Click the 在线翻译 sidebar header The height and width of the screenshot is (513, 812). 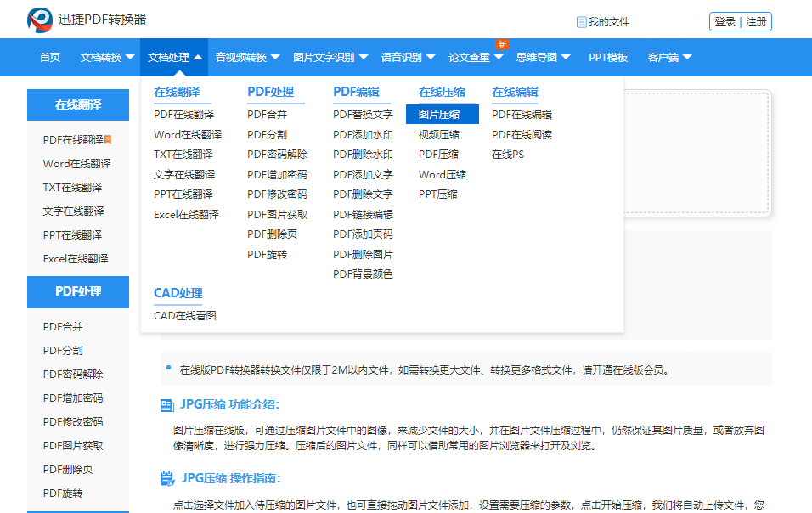(x=78, y=104)
